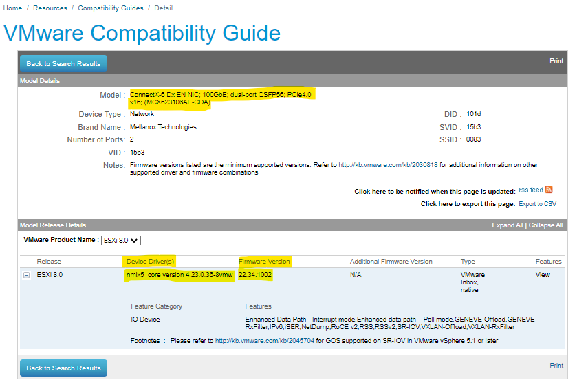
Task: Go to Home in the breadcrumb
Action: [12, 8]
